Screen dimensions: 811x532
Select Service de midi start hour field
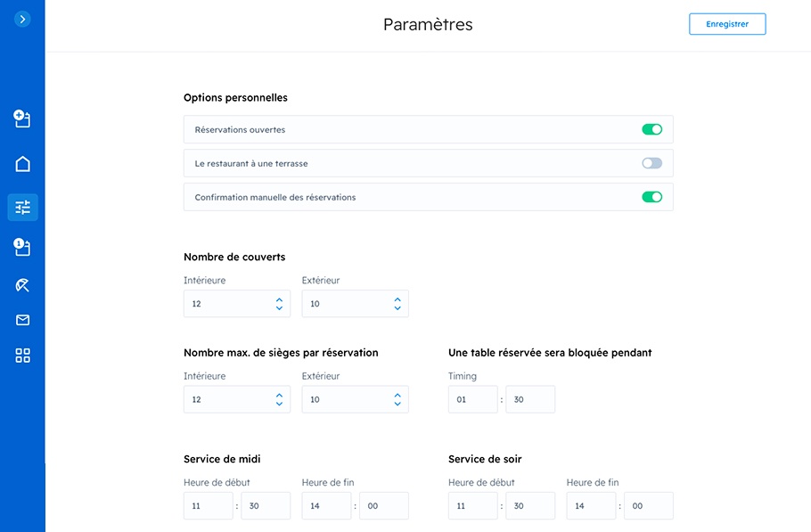click(x=208, y=505)
